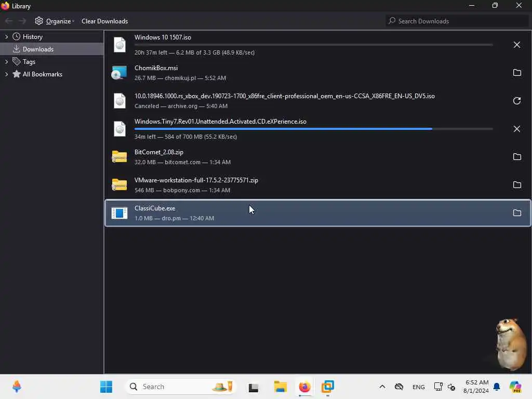The height and width of the screenshot is (399, 532).
Task: Expand the All Bookmarks tree node
Action: (6, 74)
